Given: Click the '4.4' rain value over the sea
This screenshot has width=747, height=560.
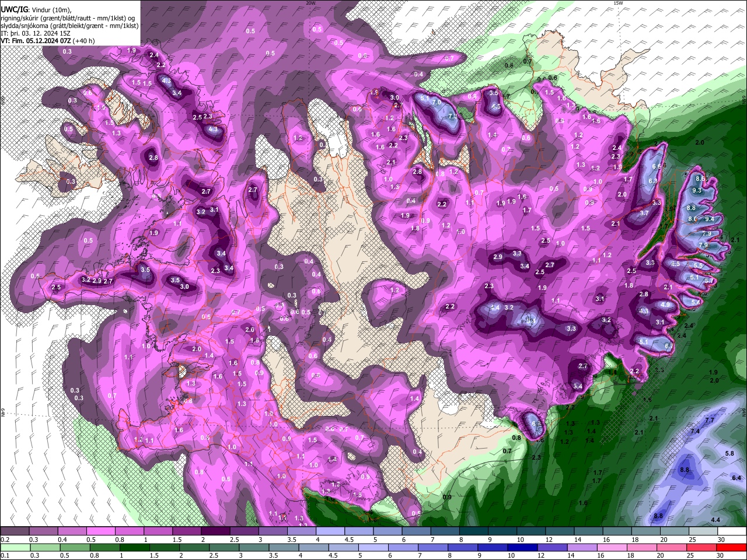Looking at the screenshot, I should 715,520.
